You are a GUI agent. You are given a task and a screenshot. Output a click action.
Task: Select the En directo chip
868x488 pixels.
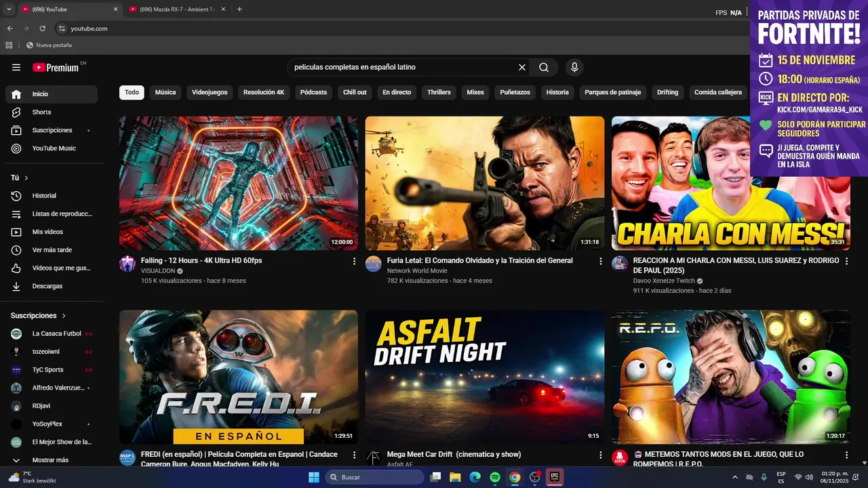[397, 92]
